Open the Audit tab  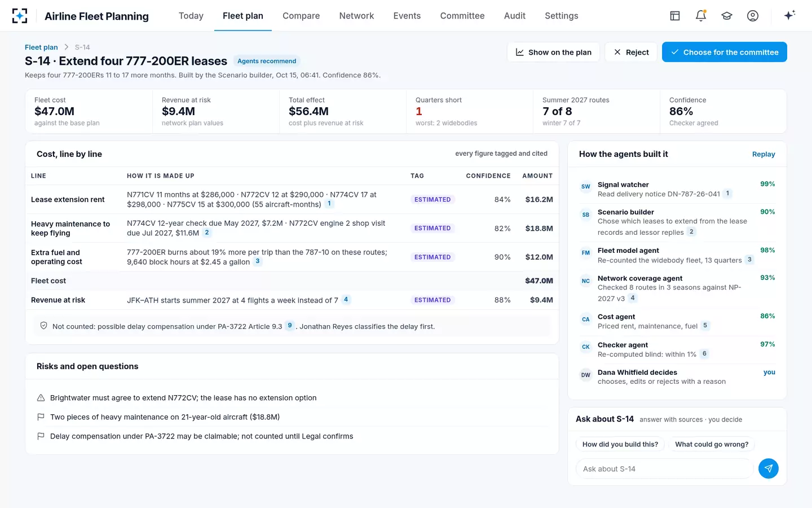tap(515, 16)
